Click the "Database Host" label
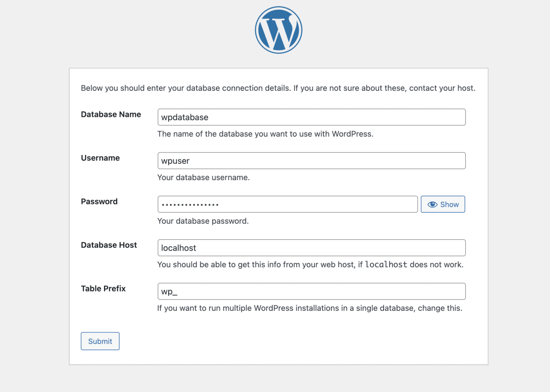The image size is (550, 392). point(109,245)
